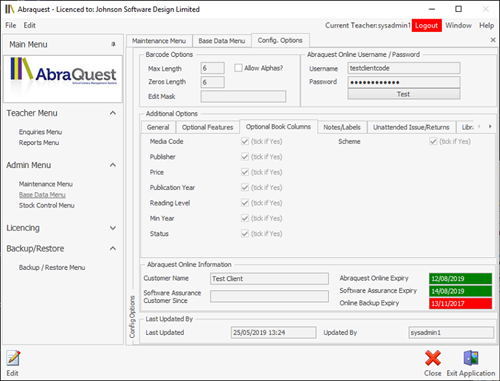Click the 'Current Teacher:sysadmin1' text

tap(368, 25)
